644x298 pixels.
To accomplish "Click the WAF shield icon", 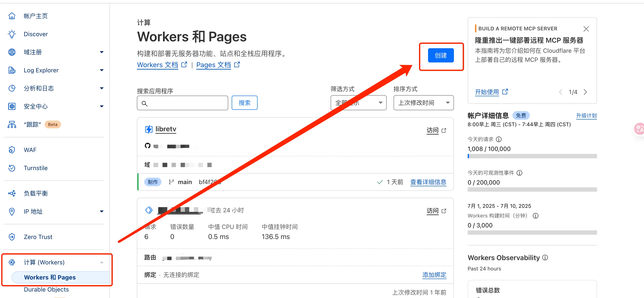I will pyautogui.click(x=12, y=150).
